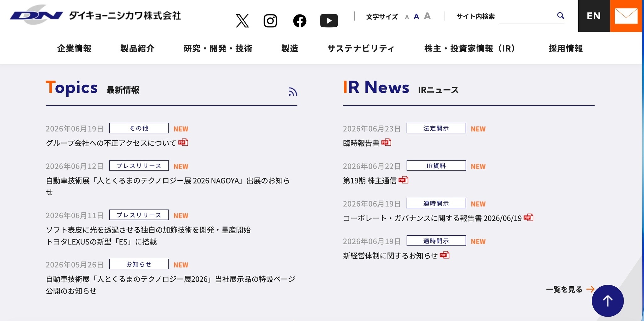Open the 第19期 株主通信 link
The image size is (644, 321).
(x=370, y=180)
